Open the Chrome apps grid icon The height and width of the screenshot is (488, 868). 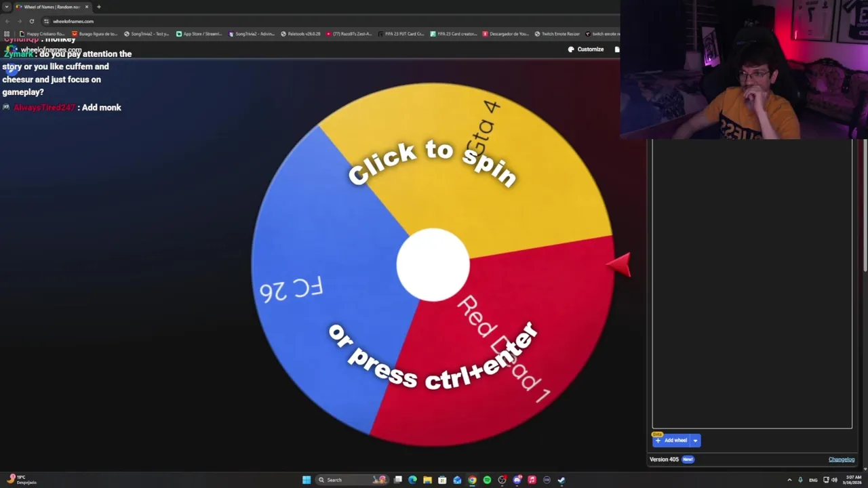pos(7,34)
